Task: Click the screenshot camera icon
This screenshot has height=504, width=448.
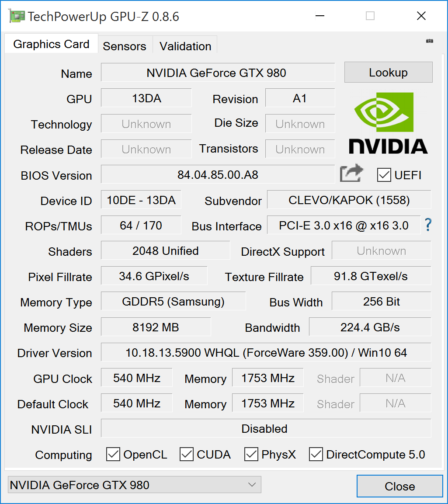Action: tap(429, 41)
